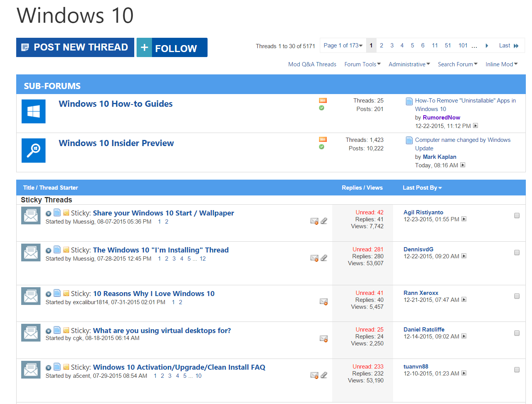This screenshot has height=404, width=532.
Task: Tick checkbox for Share your Windows 10 Start thread
Action: (517, 215)
